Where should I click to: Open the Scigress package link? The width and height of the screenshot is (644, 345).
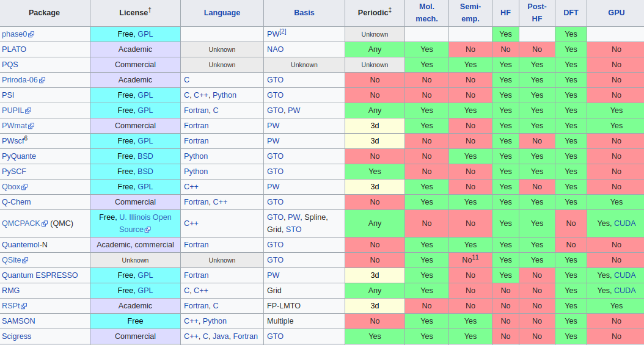(x=16, y=336)
